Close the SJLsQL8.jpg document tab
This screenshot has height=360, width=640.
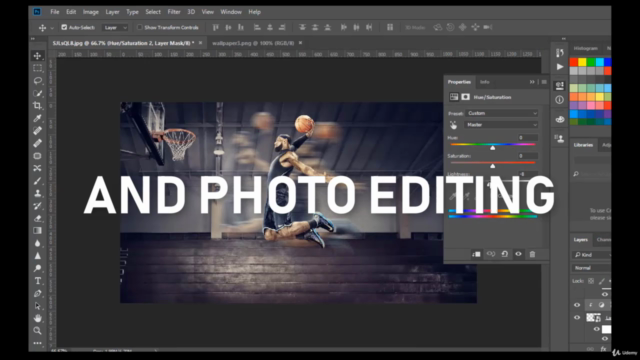click(x=200, y=43)
